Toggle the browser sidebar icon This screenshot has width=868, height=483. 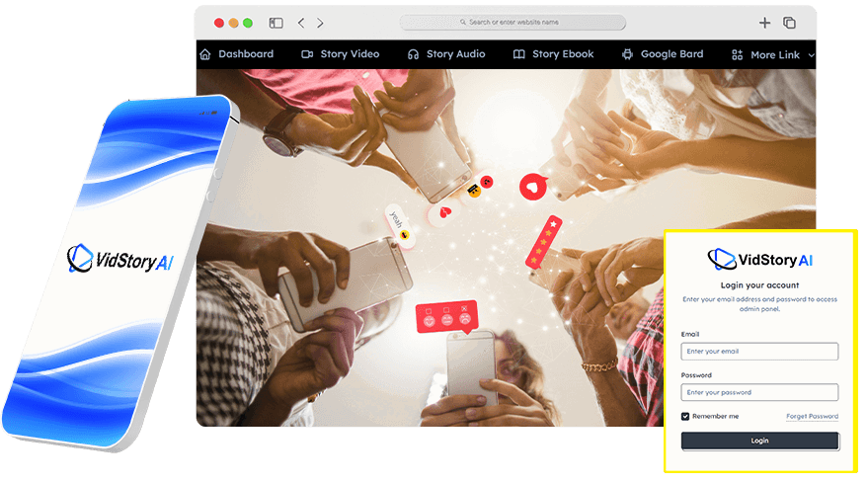[276, 23]
